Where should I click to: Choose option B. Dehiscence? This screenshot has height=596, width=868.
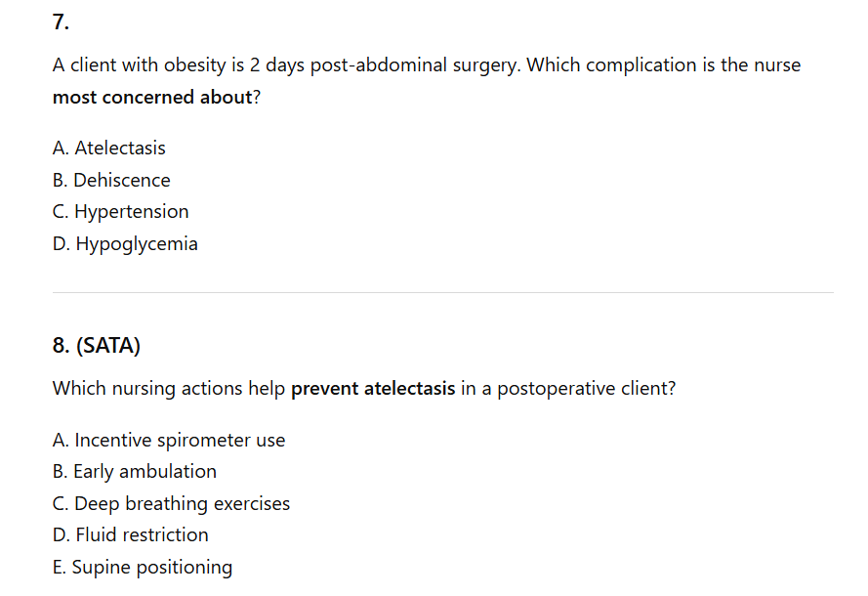click(x=111, y=181)
